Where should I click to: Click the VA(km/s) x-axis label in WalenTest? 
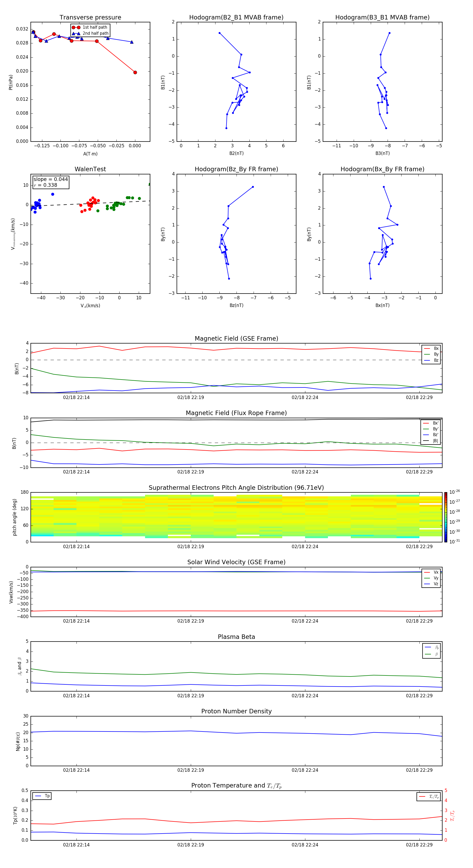[90, 306]
